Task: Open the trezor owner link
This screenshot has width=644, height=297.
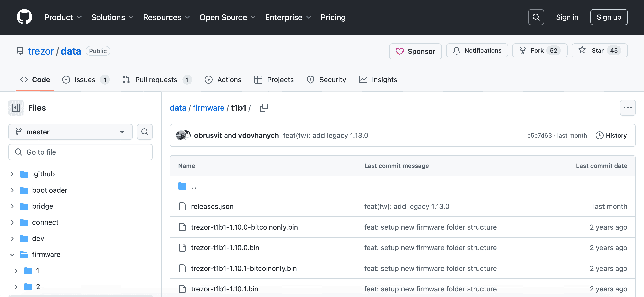Action: click(41, 51)
